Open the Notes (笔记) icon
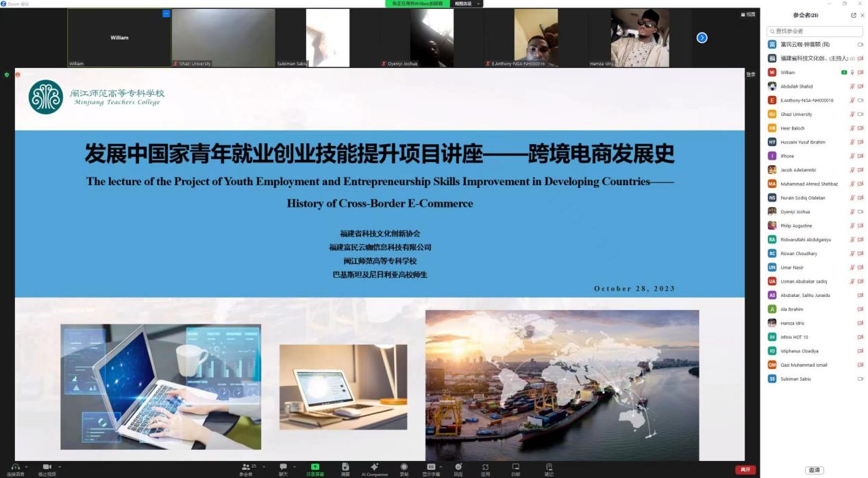Viewport: 868px width, 478px height. point(549,468)
